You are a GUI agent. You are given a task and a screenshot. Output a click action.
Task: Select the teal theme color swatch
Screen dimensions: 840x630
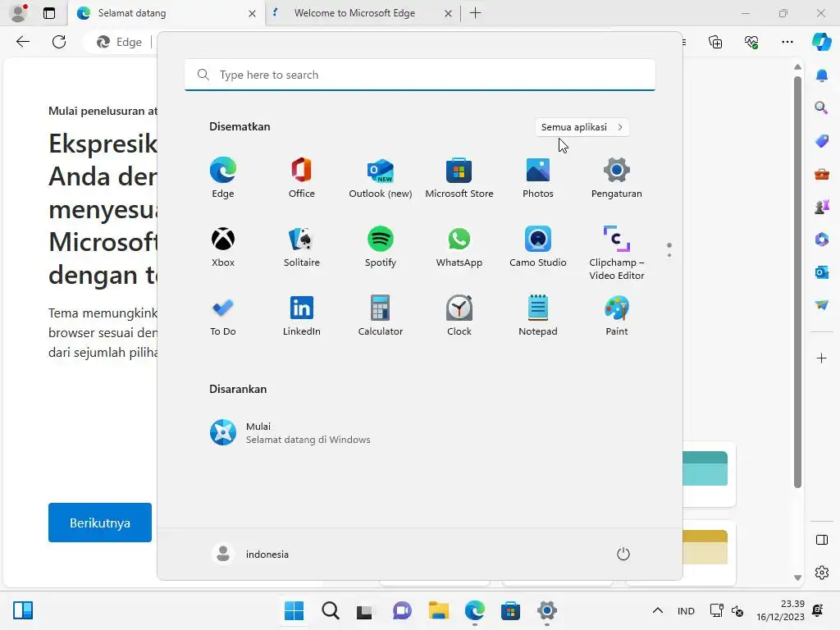click(x=705, y=468)
